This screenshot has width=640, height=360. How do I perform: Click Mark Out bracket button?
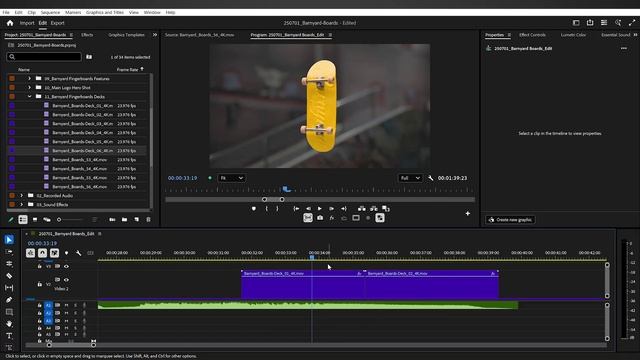[277, 209]
